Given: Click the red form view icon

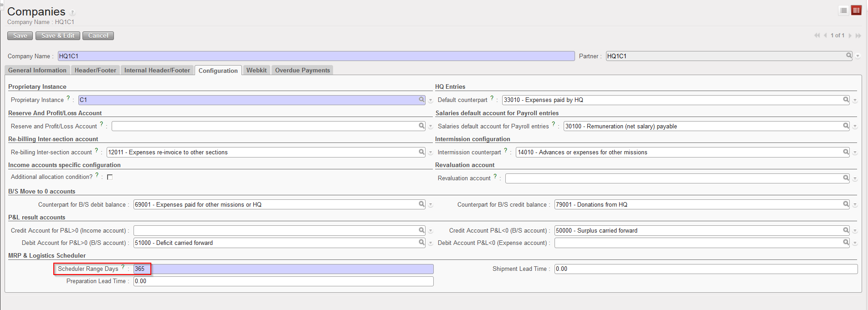Looking at the screenshot, I should click(x=856, y=10).
